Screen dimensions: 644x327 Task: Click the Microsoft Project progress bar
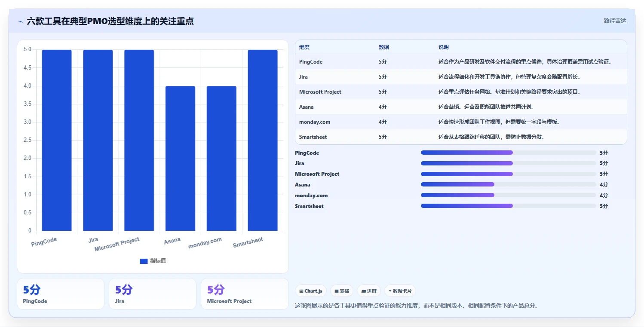(509, 174)
